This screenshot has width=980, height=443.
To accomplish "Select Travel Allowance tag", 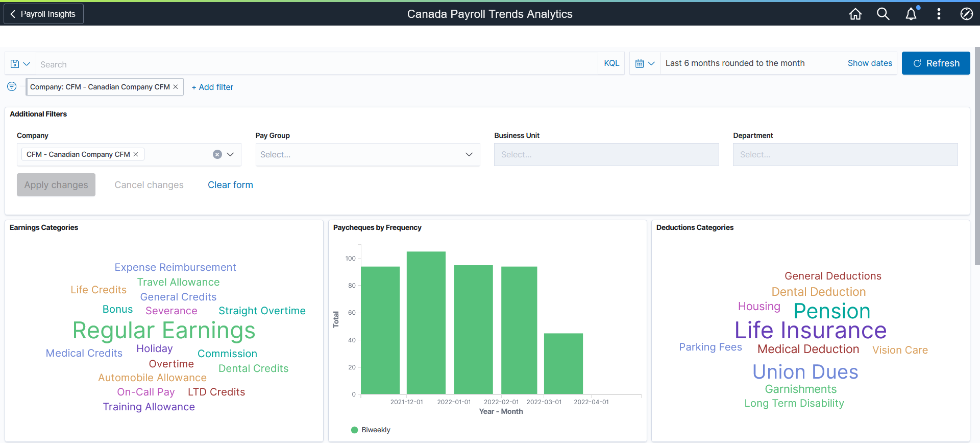I will [178, 282].
